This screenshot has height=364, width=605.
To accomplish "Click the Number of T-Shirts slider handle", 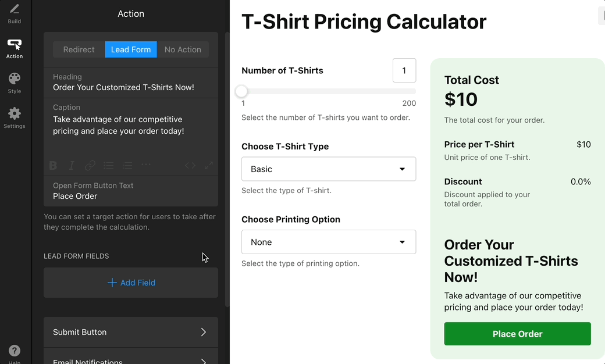I will click(241, 91).
